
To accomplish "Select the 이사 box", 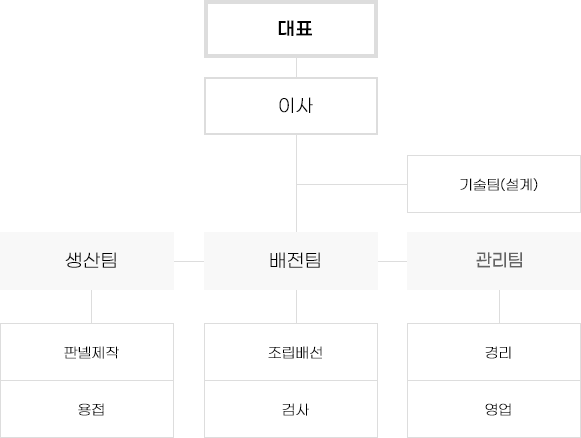I will point(291,106).
